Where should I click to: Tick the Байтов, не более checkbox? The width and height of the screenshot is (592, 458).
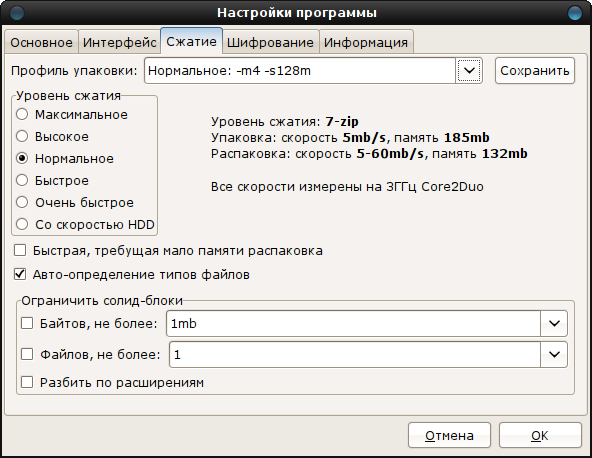coord(27,323)
